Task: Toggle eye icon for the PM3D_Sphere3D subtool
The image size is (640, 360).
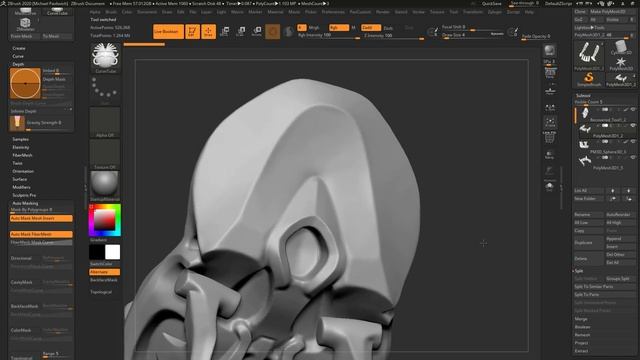Action: (633, 142)
